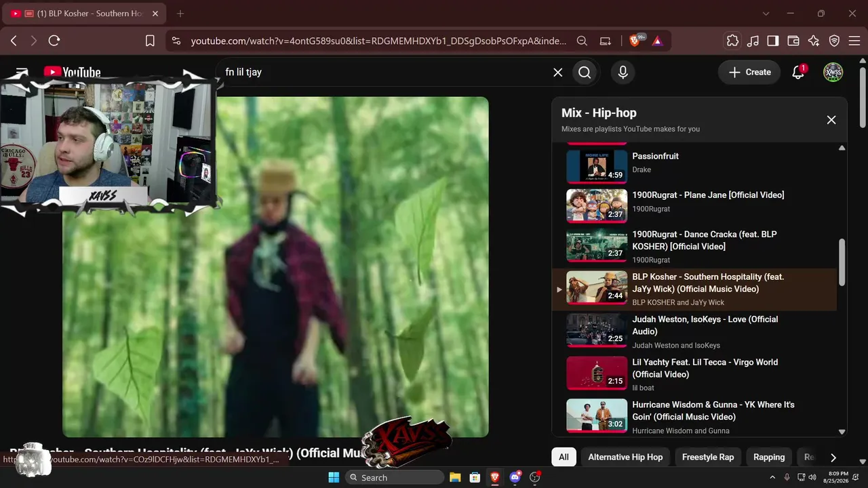
Task: Click the YouTube logo
Action: pos(72,72)
